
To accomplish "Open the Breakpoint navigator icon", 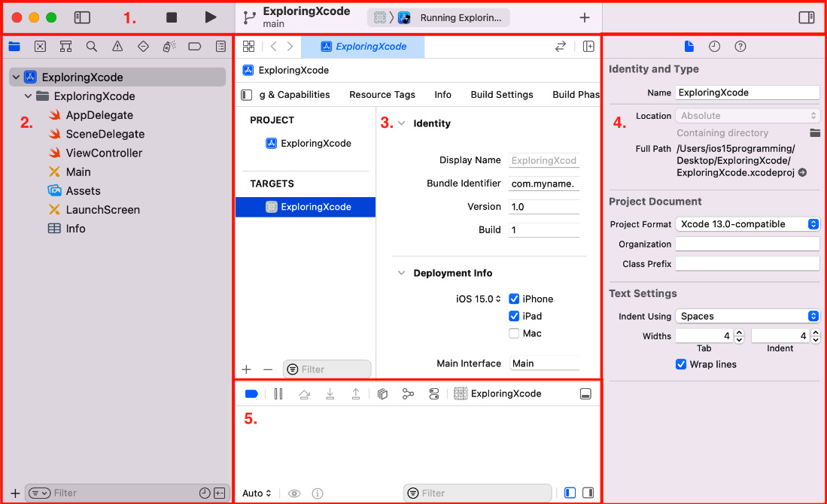I will click(195, 47).
